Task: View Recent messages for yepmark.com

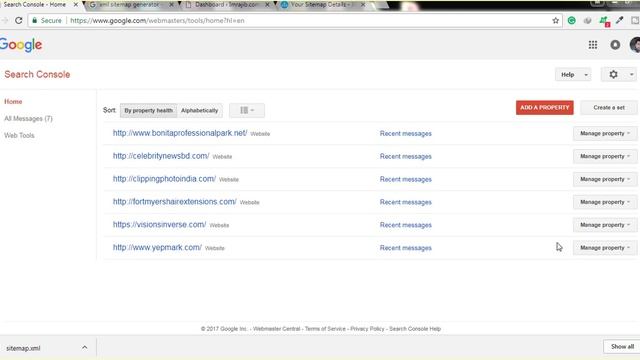Action: point(406,248)
